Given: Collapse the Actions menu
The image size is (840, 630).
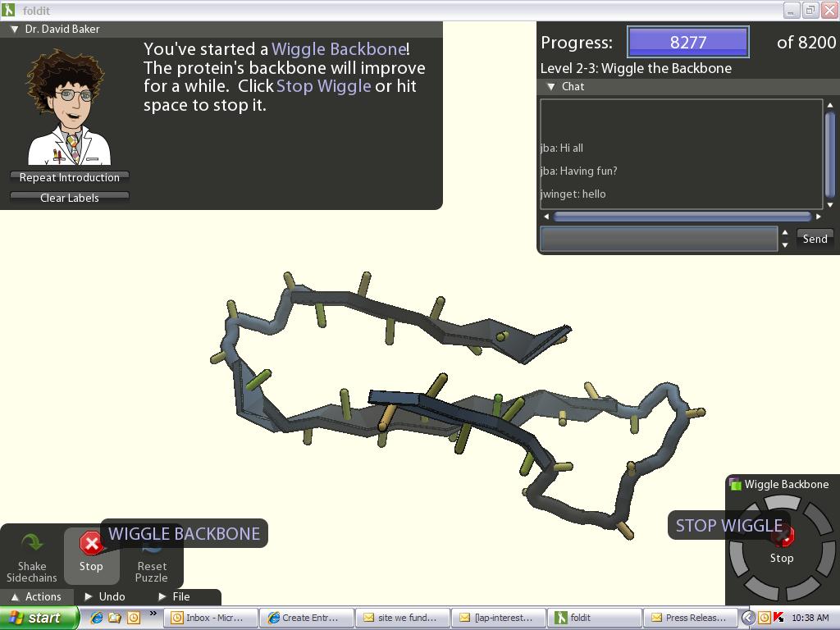Looking at the screenshot, I should 11,597.
